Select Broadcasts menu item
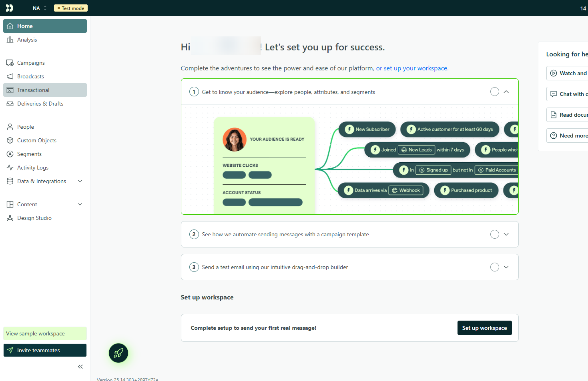 coord(45,76)
